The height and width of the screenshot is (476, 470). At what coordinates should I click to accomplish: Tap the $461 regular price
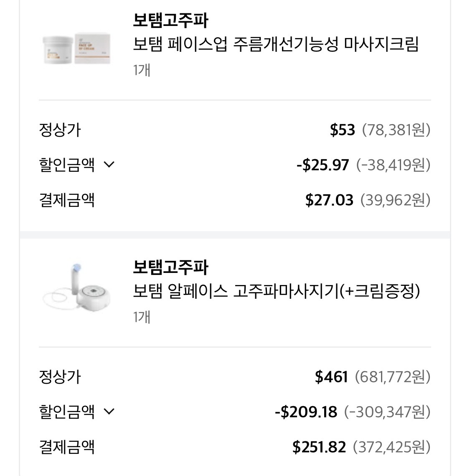[331, 377]
